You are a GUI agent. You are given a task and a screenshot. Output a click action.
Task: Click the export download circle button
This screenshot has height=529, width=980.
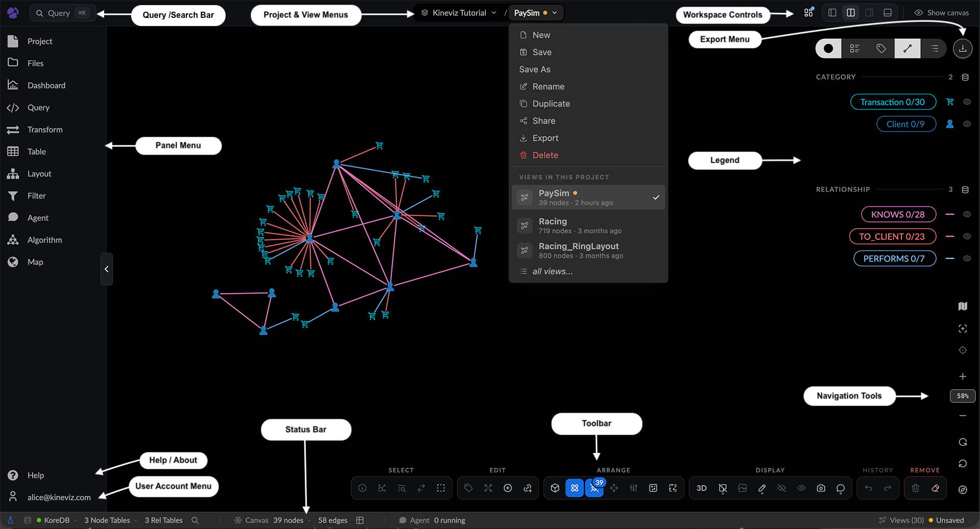click(963, 48)
